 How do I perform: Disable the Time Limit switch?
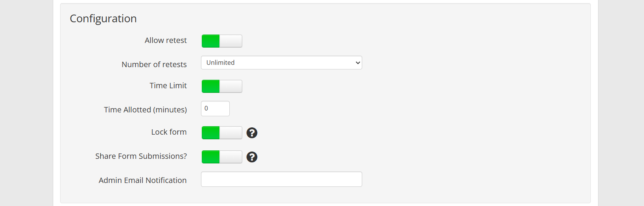pyautogui.click(x=222, y=86)
